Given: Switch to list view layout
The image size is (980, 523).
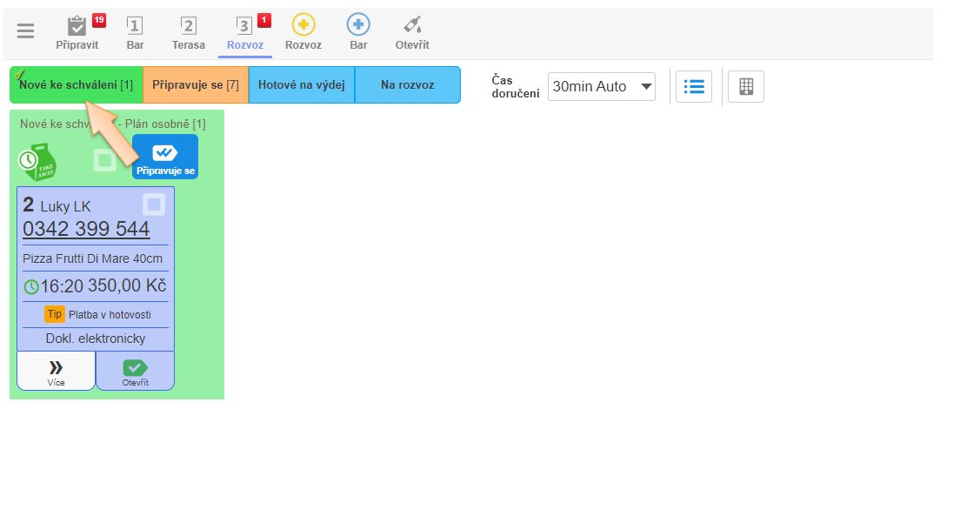Looking at the screenshot, I should tap(694, 86).
